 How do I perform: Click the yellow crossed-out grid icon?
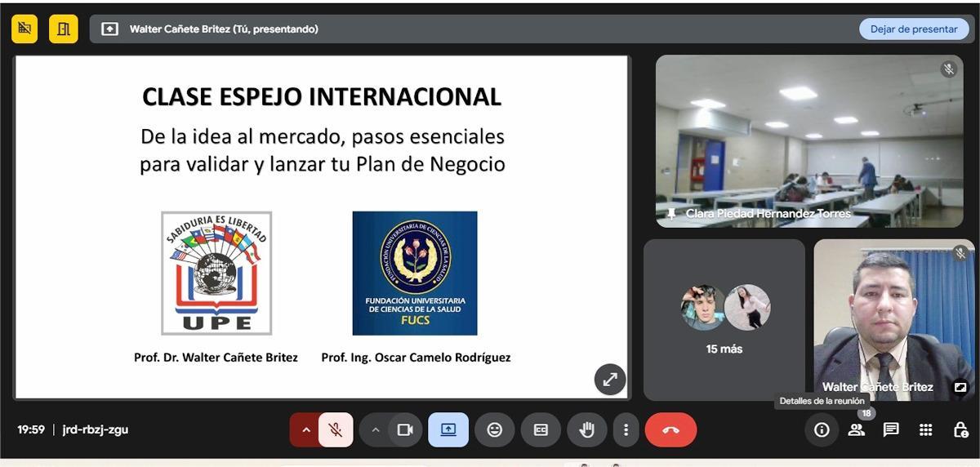coord(24,29)
